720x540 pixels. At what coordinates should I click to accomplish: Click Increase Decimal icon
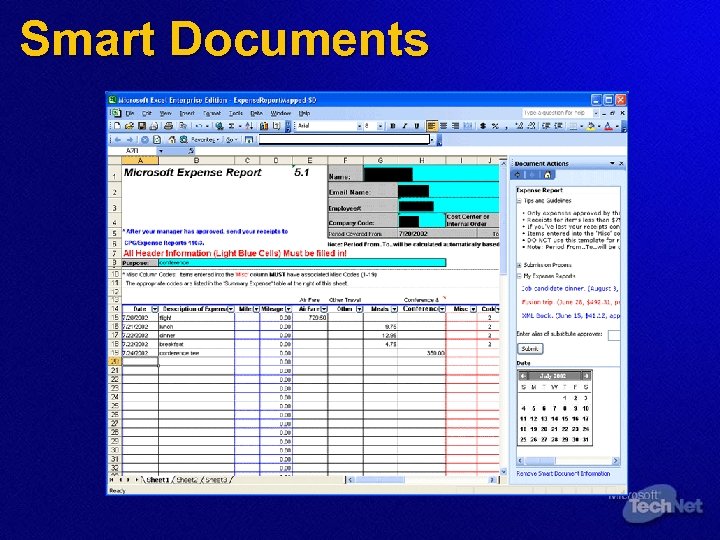(519, 126)
